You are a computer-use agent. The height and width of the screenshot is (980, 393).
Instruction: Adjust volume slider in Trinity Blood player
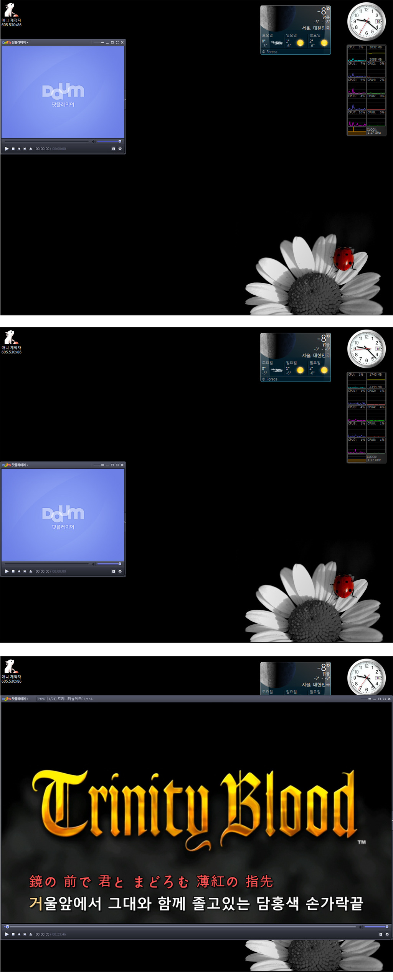point(376,927)
